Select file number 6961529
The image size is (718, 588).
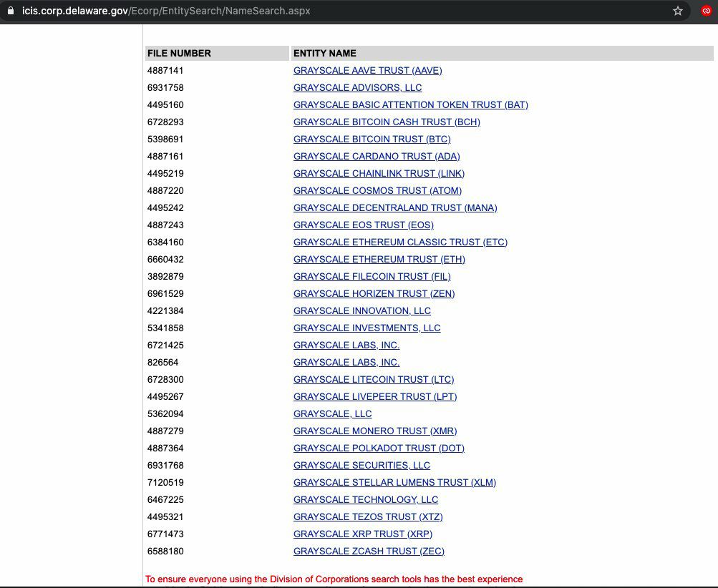pyautogui.click(x=165, y=293)
